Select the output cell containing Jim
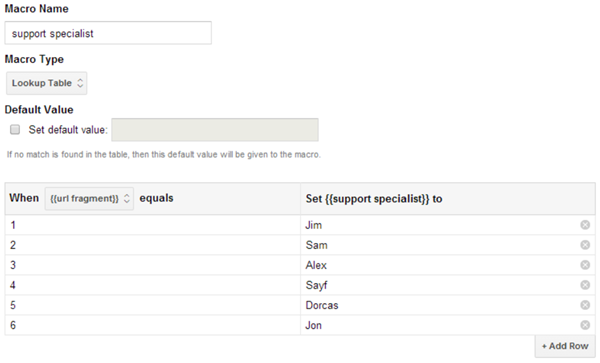 (x=440, y=225)
